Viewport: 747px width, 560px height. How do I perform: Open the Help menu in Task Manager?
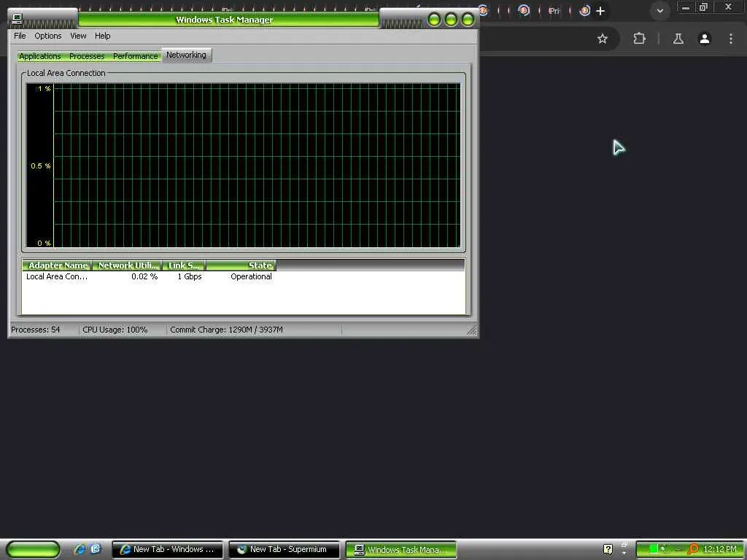[102, 36]
